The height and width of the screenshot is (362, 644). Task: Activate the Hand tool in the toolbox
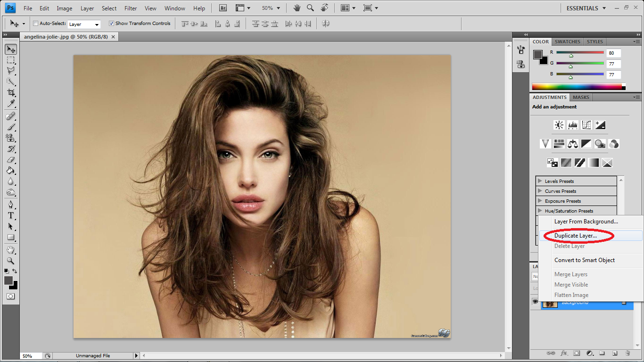(x=11, y=250)
